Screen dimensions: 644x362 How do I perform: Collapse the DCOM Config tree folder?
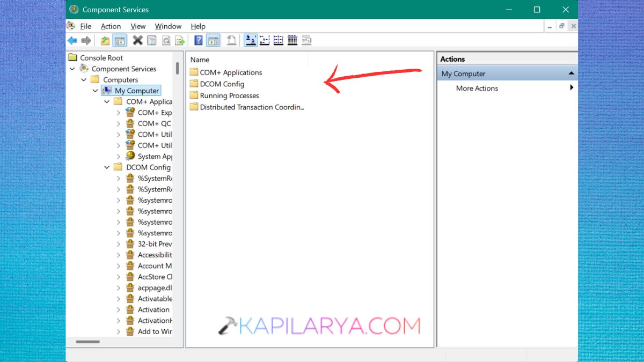tap(107, 167)
